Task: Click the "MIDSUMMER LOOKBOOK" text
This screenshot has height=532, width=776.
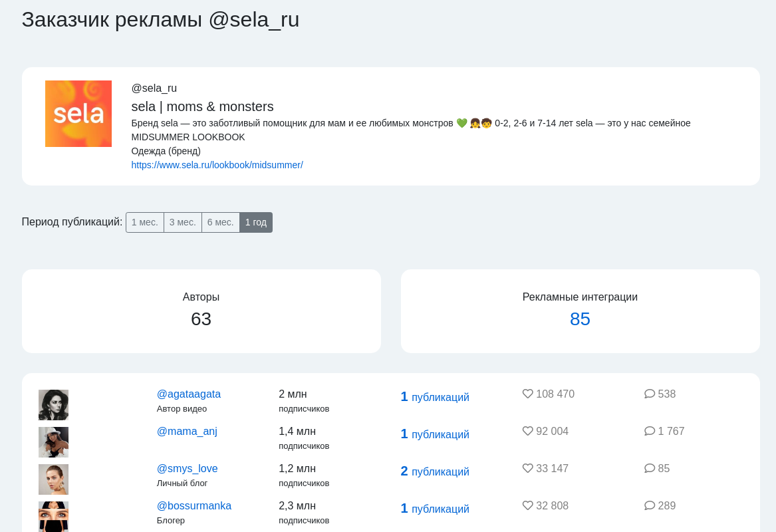Action: (x=188, y=137)
